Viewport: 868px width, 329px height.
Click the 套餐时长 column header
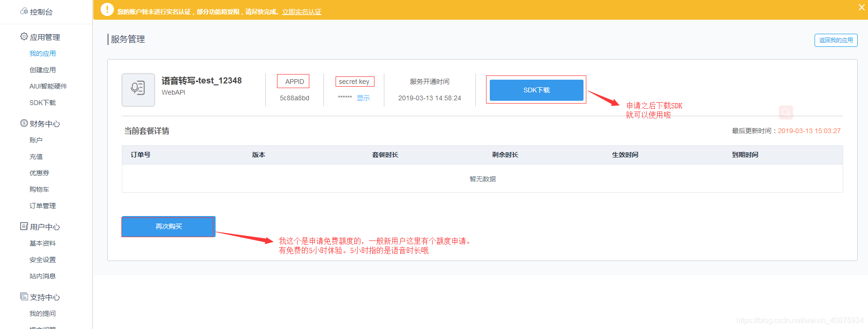(385, 155)
